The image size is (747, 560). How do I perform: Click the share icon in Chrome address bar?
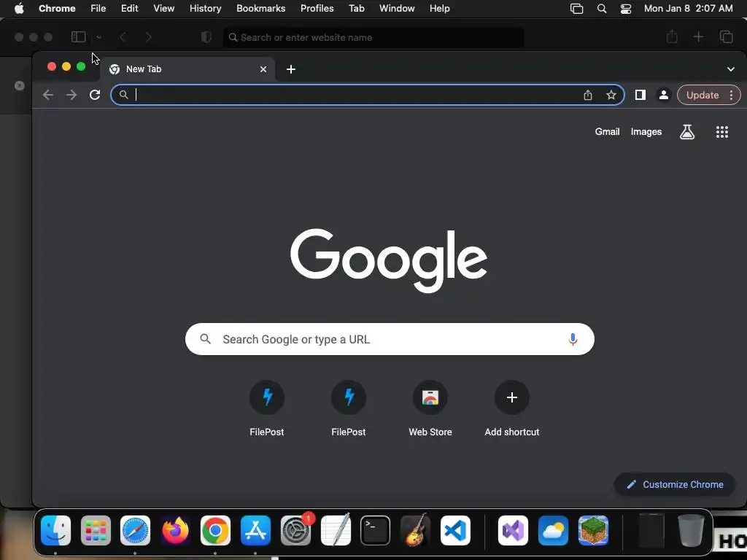coord(588,96)
